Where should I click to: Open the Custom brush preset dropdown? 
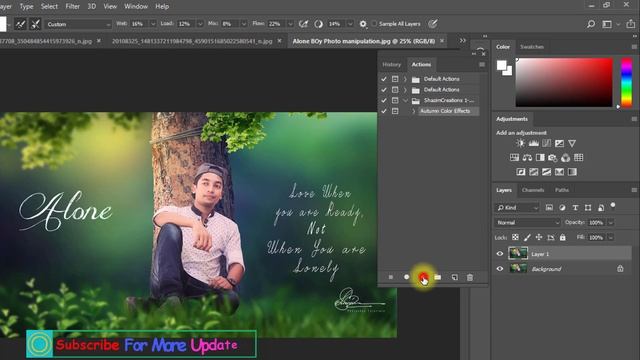pos(78,24)
